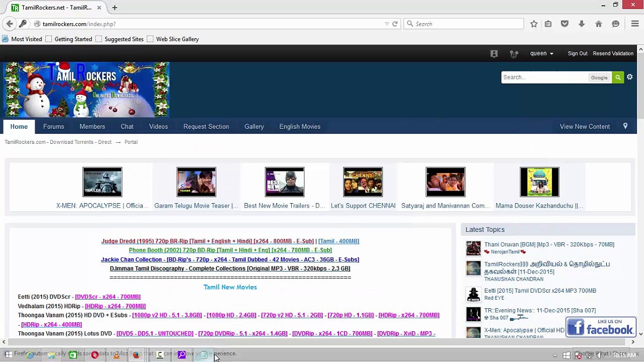
Task: Open the Let's Support CHENNAI thumbnail
Action: [x=363, y=182]
